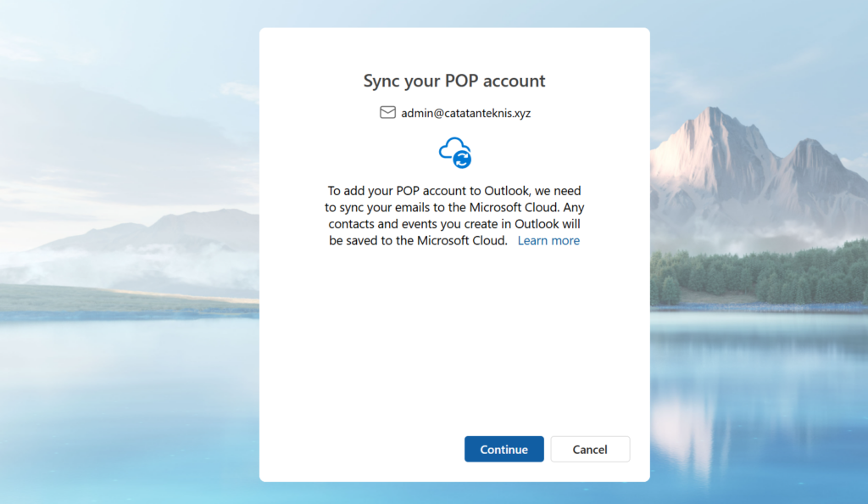
Task: Click the Sync your POP account heading
Action: [454, 81]
